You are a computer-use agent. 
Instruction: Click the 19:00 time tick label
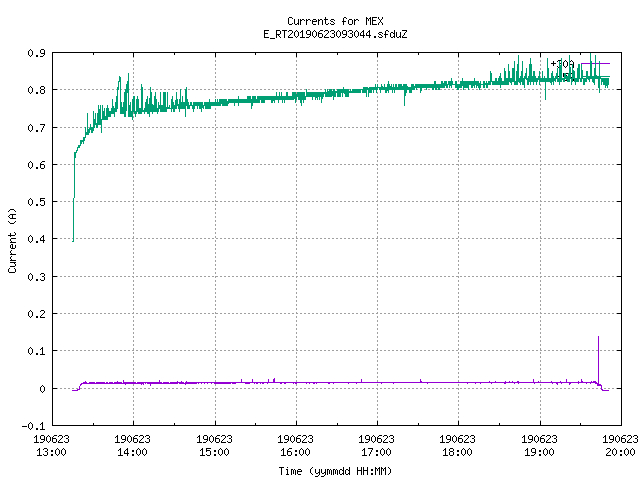tap(539, 452)
